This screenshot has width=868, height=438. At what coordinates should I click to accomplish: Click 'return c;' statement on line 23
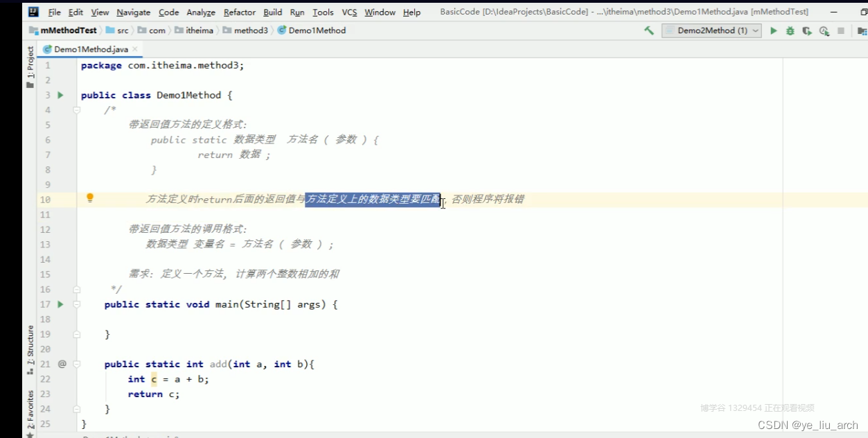(x=154, y=394)
